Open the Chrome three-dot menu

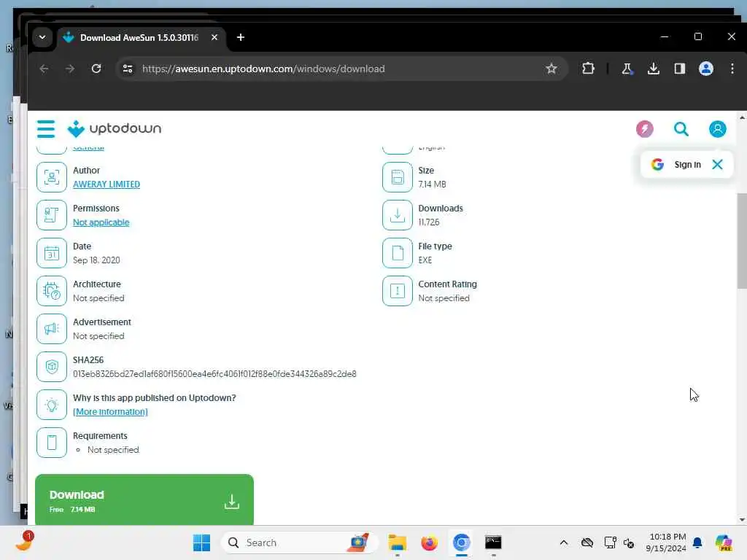point(732,69)
